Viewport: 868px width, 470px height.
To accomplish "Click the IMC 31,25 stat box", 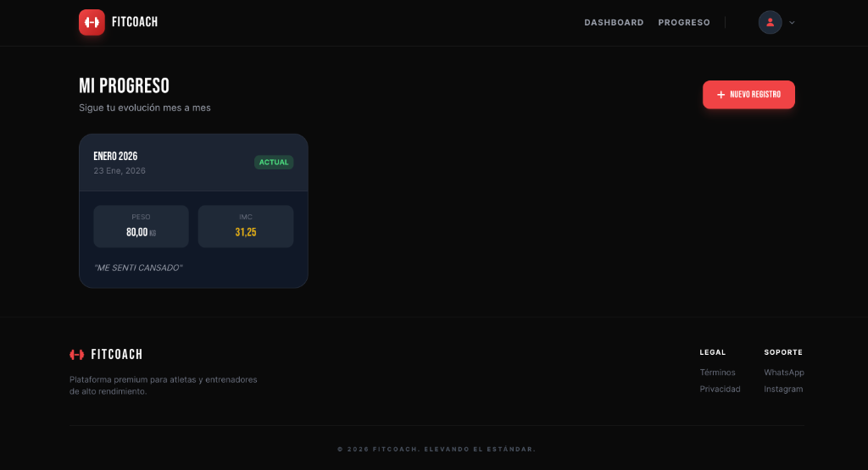I will (x=246, y=226).
